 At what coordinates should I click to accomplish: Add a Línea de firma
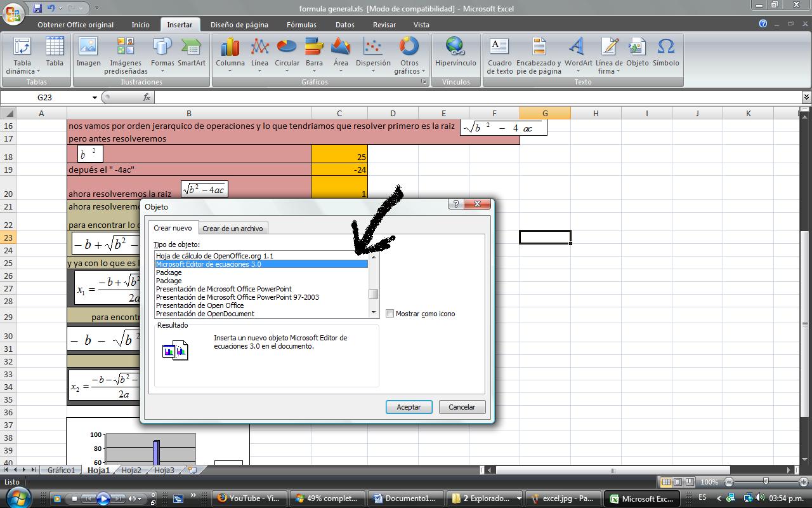[x=609, y=55]
